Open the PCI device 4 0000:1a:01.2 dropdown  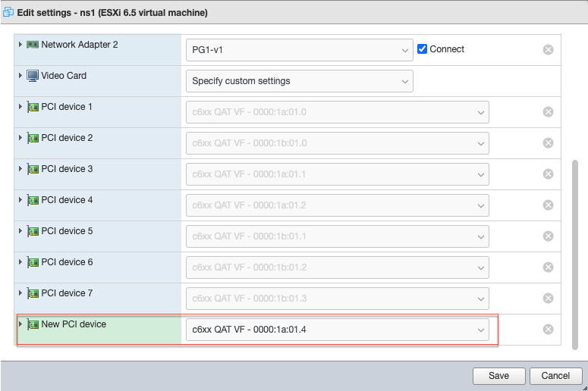pos(337,205)
